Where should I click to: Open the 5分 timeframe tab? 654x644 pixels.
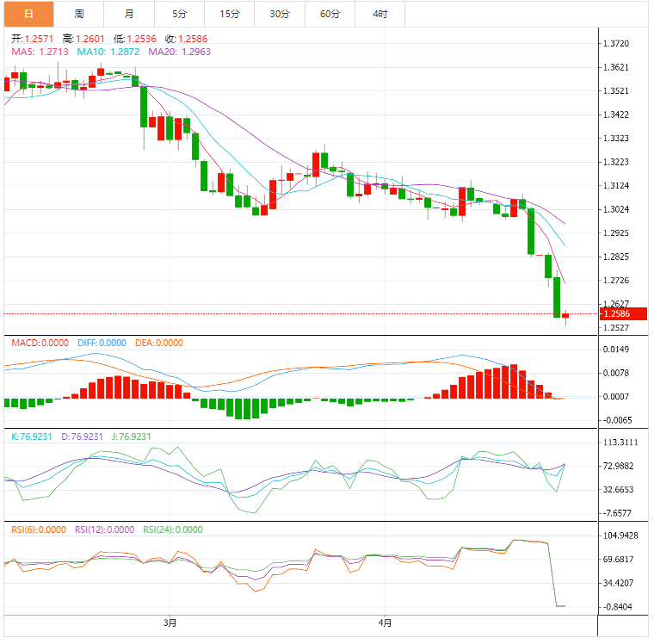coord(179,14)
